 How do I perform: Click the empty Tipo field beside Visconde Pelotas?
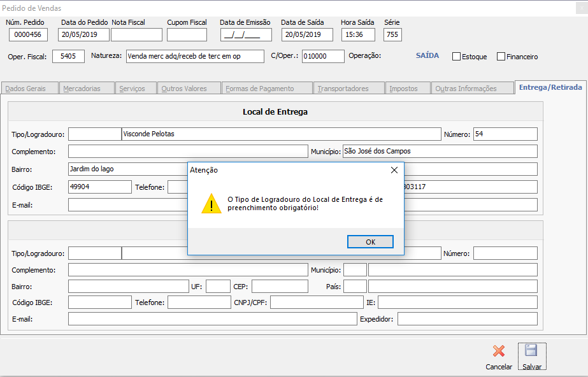click(x=95, y=134)
